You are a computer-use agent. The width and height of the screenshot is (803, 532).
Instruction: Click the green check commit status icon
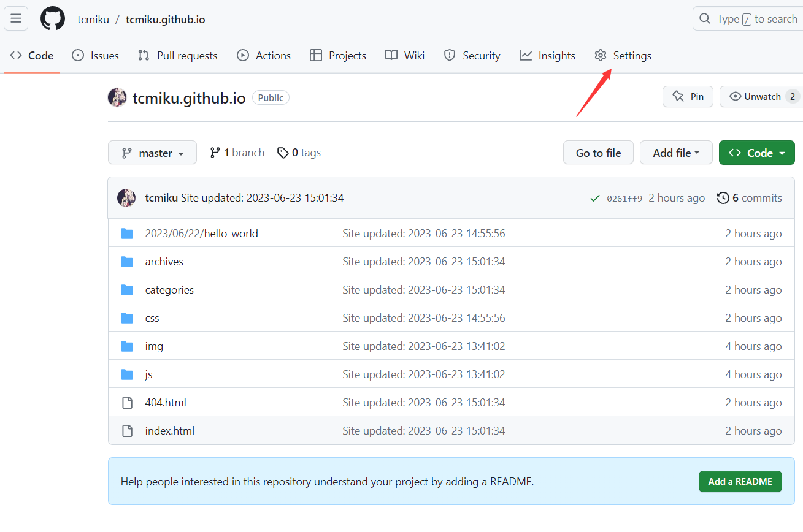click(594, 199)
